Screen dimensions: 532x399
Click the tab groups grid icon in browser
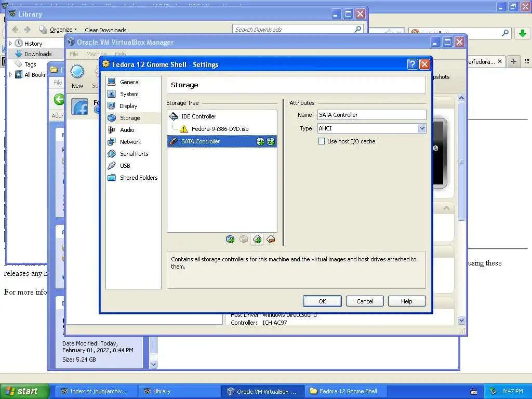point(527,61)
